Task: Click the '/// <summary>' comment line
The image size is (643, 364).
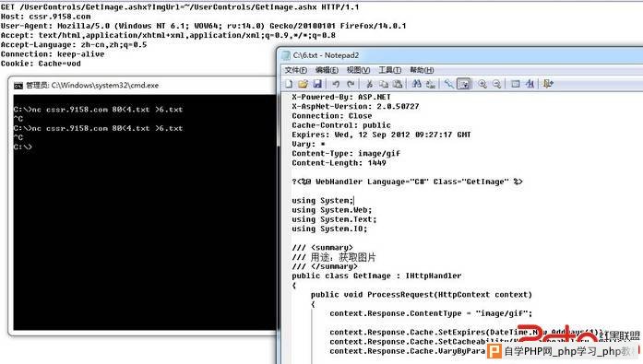Action: [322, 248]
